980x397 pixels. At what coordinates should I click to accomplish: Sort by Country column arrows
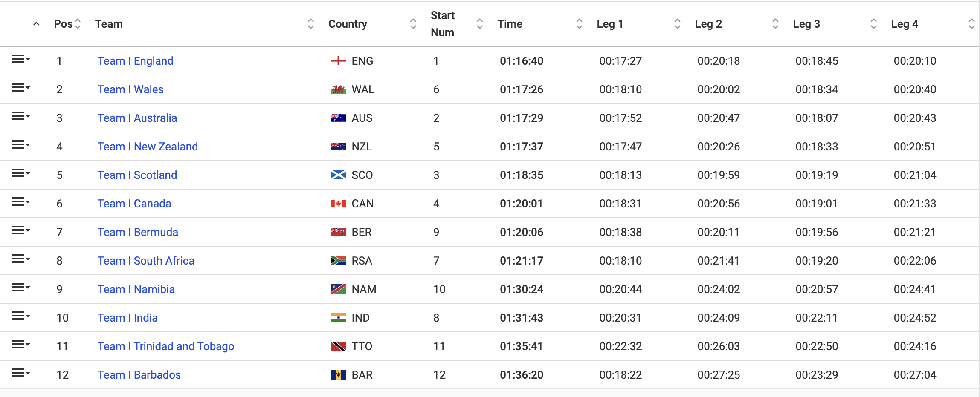click(413, 24)
